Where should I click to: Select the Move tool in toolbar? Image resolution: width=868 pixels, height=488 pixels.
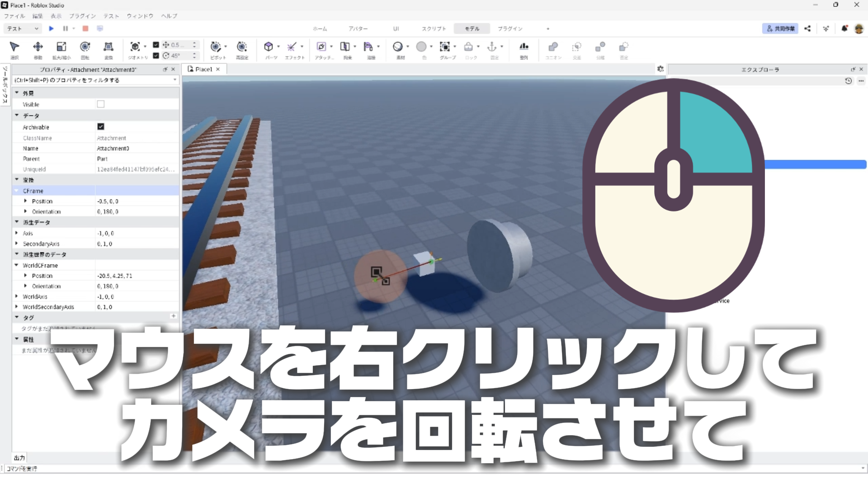pos(38,47)
